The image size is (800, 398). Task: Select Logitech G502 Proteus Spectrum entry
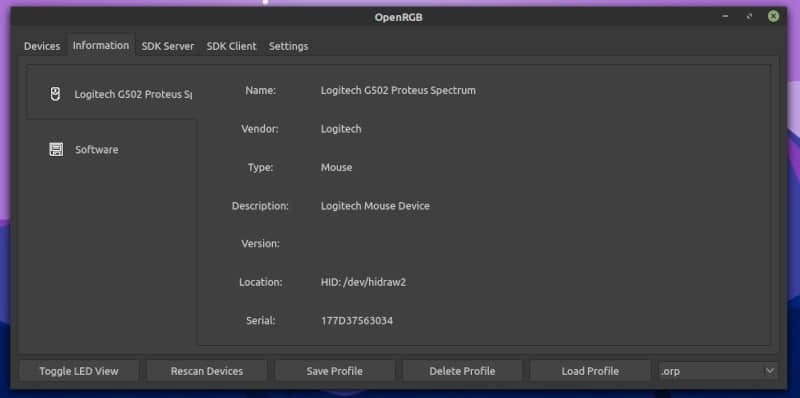point(111,94)
